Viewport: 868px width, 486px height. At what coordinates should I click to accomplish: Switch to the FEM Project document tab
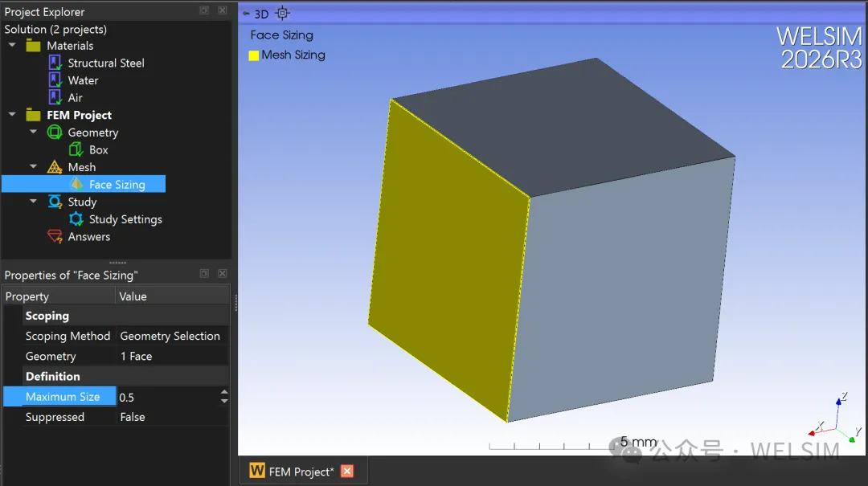[x=301, y=472]
